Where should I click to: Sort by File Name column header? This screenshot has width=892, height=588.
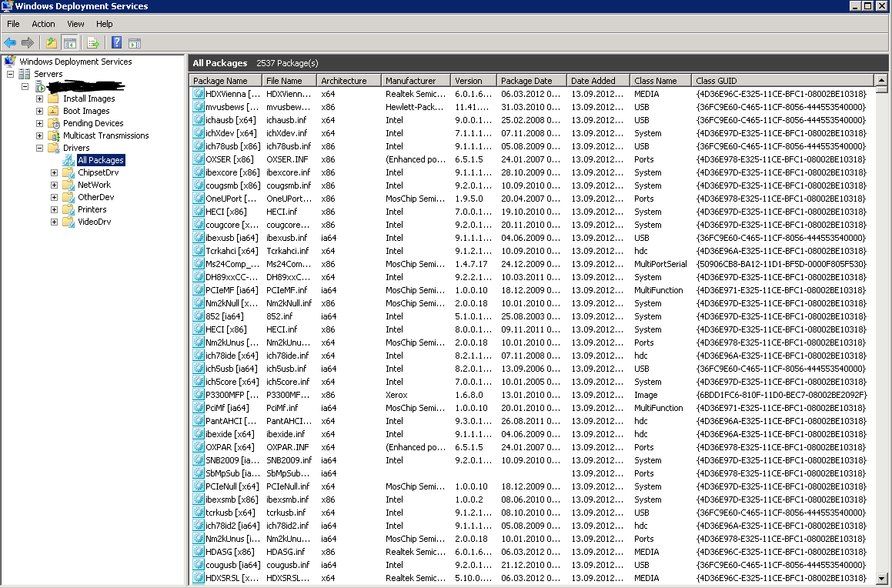[289, 81]
